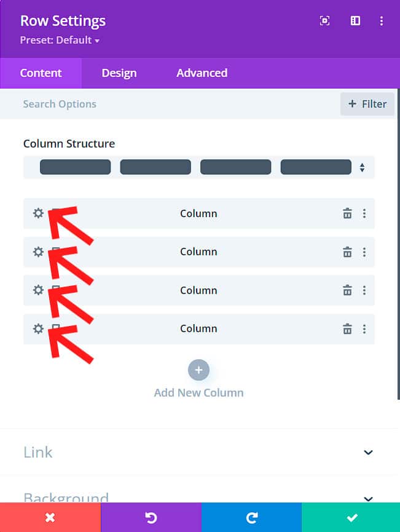Click the expand modal fullscreen icon

click(325, 21)
